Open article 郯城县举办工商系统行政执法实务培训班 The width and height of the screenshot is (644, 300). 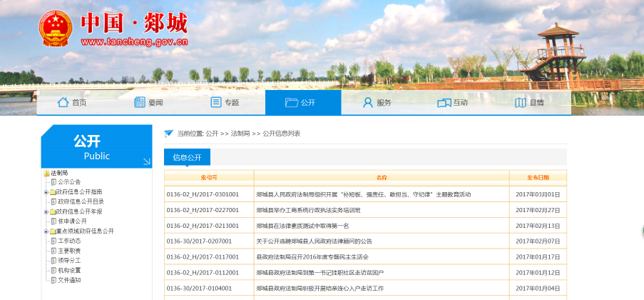pyautogui.click(x=309, y=210)
